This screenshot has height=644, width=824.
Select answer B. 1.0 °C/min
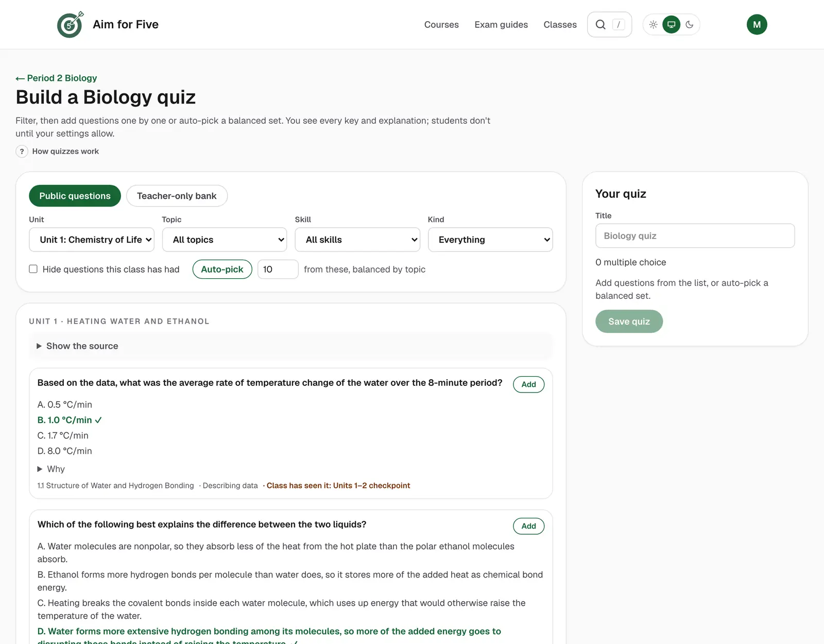click(x=70, y=420)
